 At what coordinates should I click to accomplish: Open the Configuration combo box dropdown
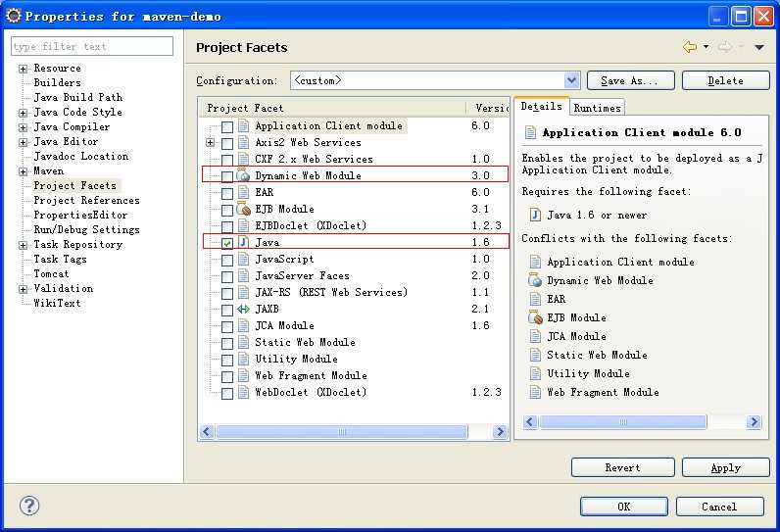tap(571, 80)
